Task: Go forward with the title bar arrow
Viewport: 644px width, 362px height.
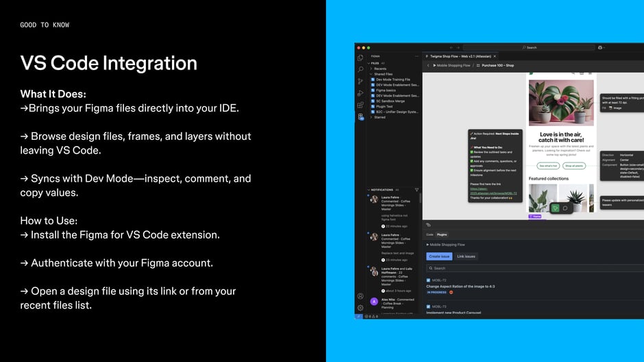Action: coord(458,48)
